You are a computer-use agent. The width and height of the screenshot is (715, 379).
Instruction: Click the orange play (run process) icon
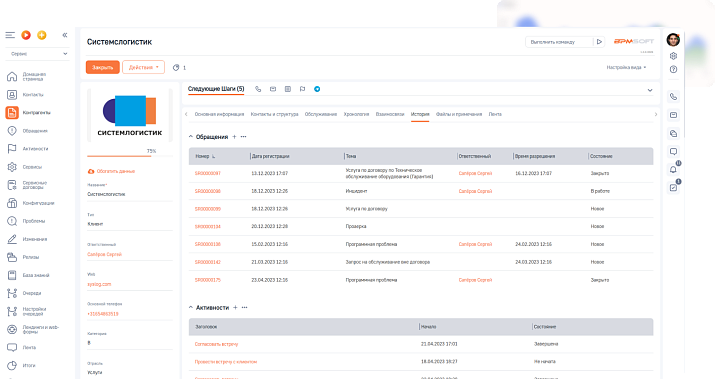(26, 35)
